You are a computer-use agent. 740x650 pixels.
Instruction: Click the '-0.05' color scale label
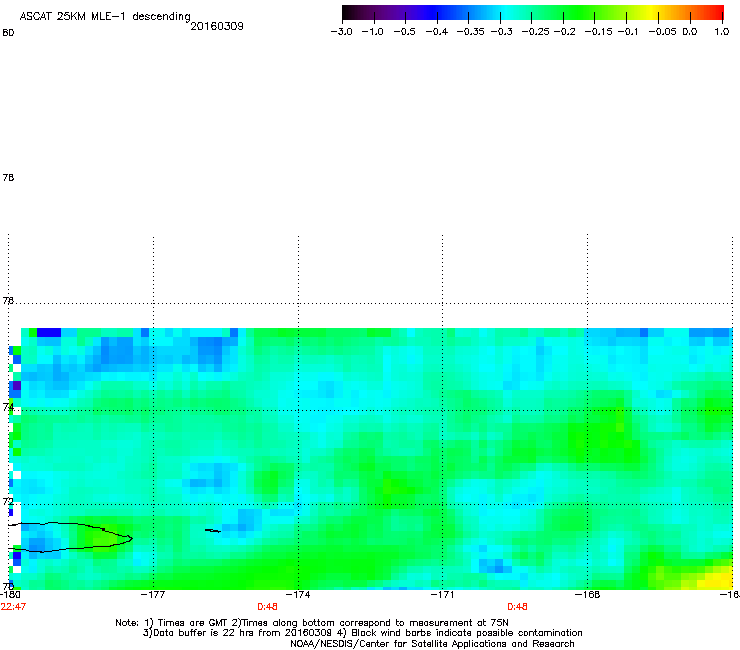tap(662, 32)
